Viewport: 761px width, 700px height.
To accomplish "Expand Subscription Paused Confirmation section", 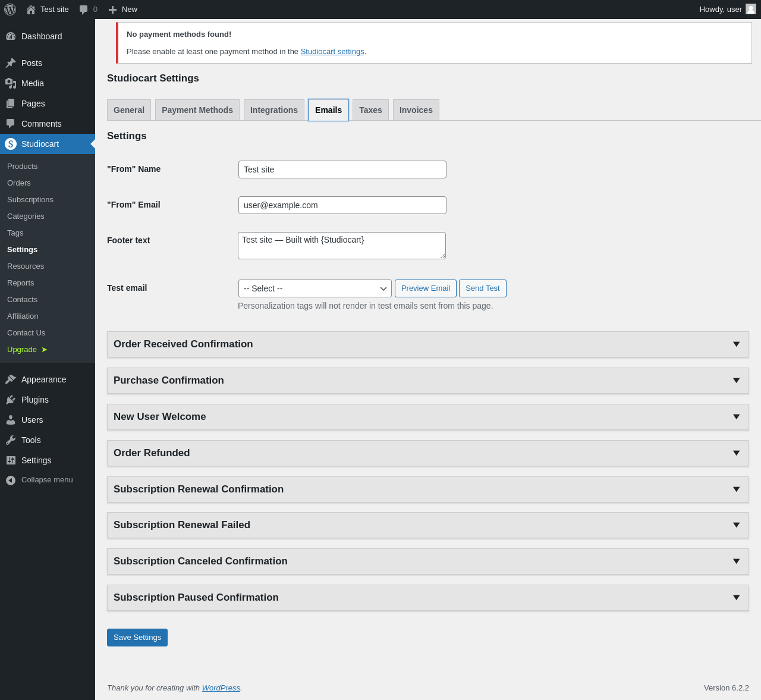I will (428, 598).
